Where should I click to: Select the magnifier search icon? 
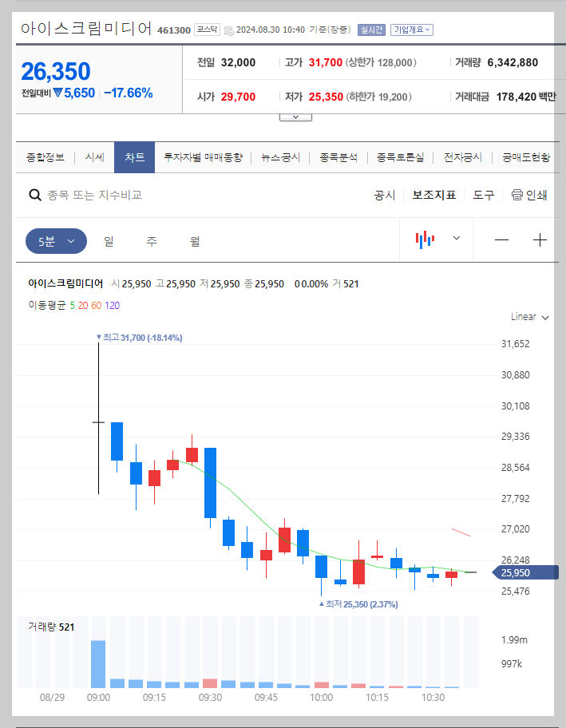(x=36, y=194)
